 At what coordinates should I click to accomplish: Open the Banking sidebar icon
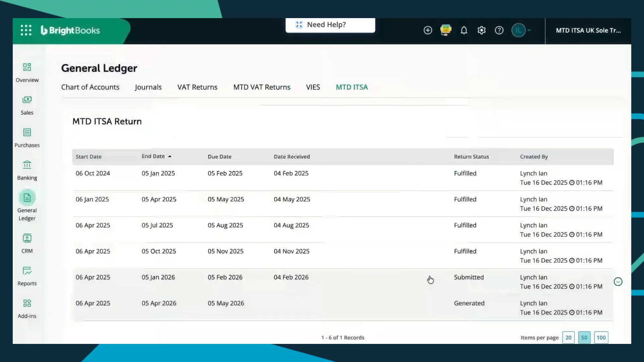click(27, 165)
